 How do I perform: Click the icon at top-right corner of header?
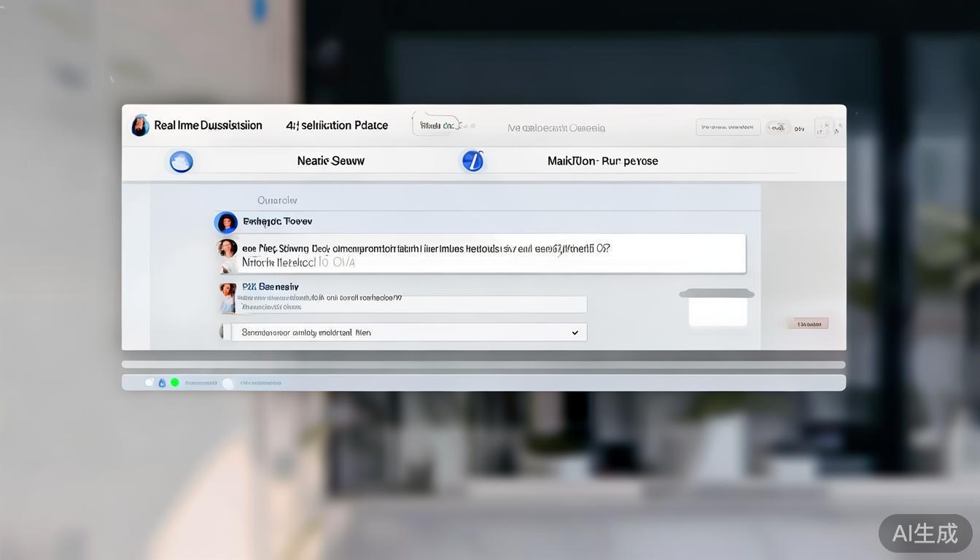(x=828, y=128)
